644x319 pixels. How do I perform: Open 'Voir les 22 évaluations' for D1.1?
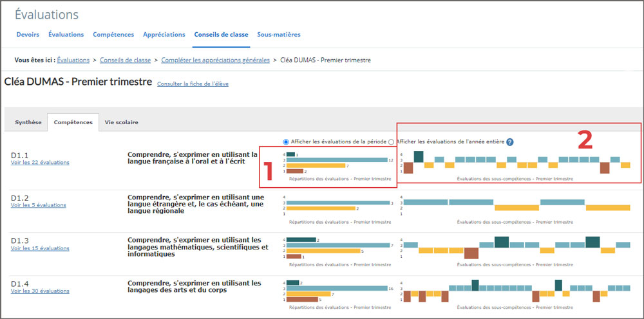(x=40, y=163)
